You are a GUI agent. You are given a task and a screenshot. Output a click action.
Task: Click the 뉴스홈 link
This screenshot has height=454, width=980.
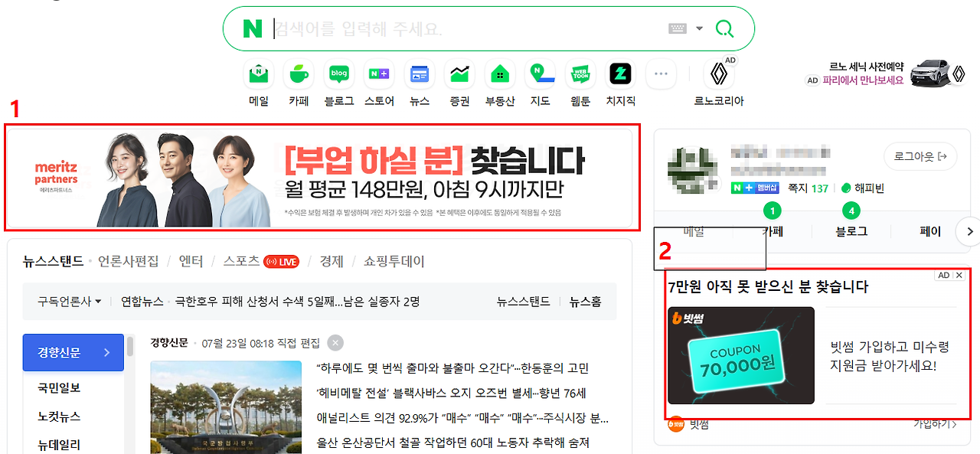[586, 302]
